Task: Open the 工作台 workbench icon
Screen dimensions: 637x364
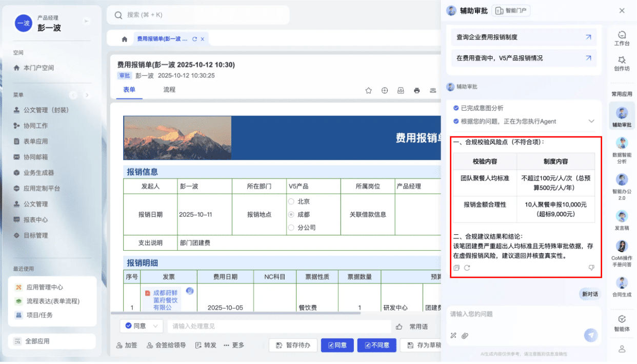Action: [x=622, y=38]
